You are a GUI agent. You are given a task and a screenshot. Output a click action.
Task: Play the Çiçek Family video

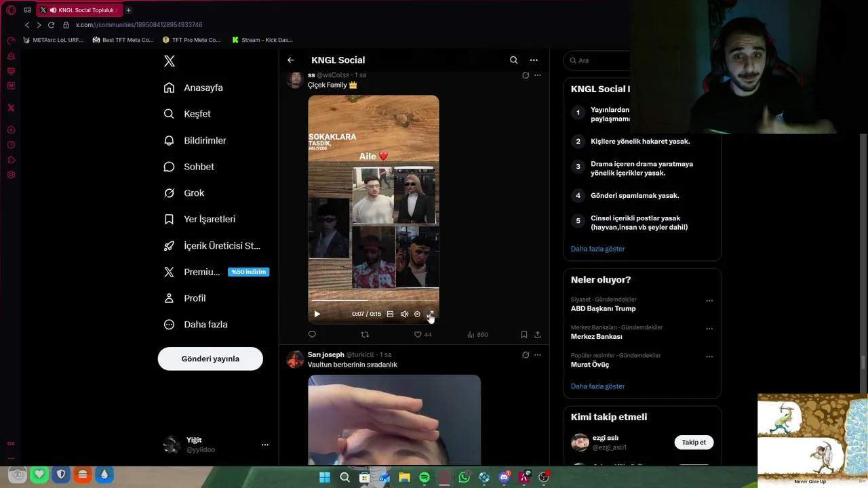[x=317, y=314]
